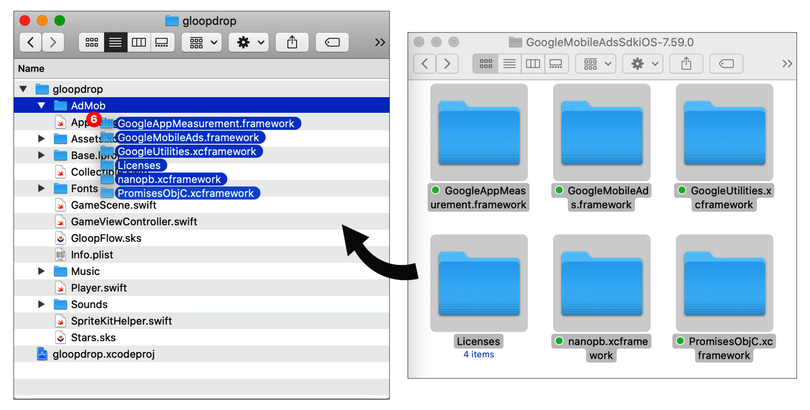Click the Music folder icon
Screen dimensions: 810x410
point(60,271)
